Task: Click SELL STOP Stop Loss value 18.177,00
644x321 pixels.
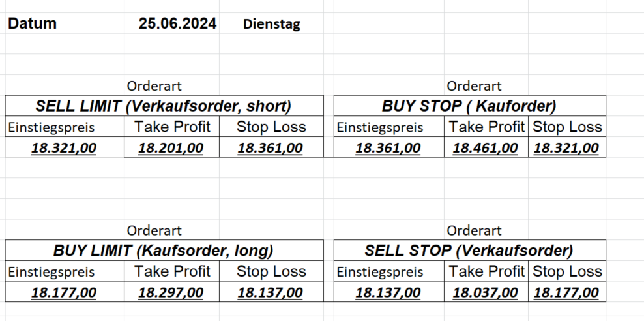Action: point(566,293)
